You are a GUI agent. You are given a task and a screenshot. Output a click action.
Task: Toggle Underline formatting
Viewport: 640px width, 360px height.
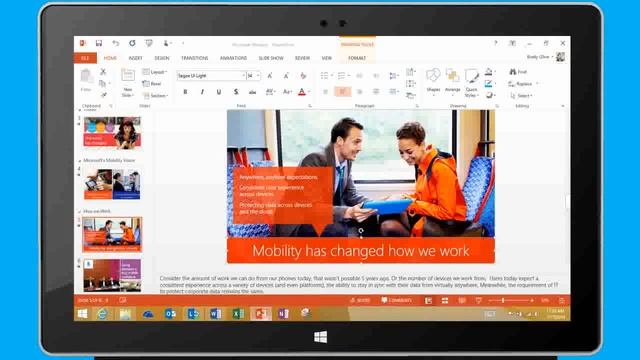[x=219, y=92]
